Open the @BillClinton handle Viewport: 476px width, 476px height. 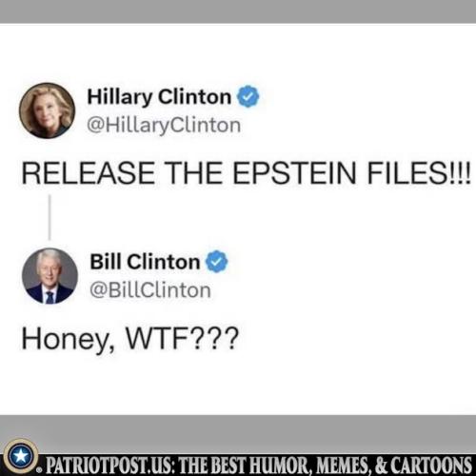point(150,290)
